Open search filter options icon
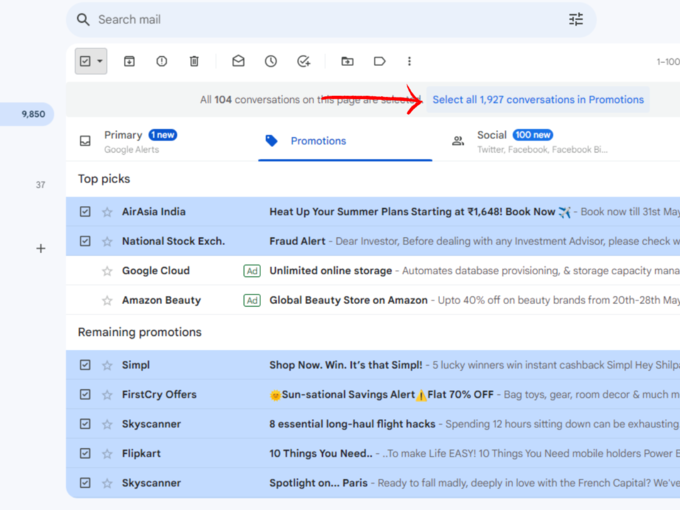Viewport: 680px width, 510px height. (x=576, y=20)
